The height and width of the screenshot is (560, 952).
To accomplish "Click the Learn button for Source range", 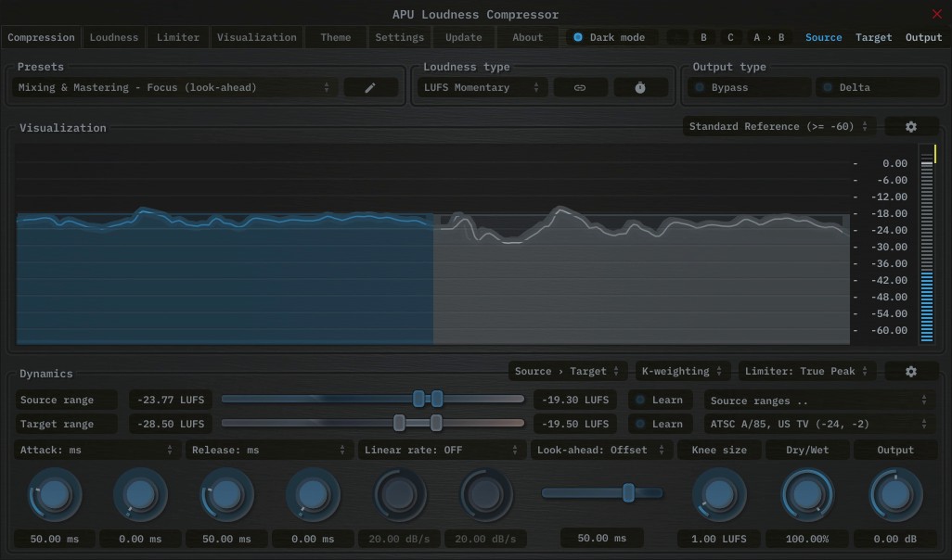I will 661,400.
